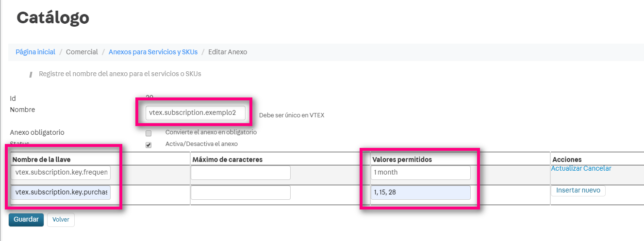Image resolution: width=644 pixels, height=241 pixels.
Task: Click the Valores permitidos column header
Action: (x=402, y=160)
